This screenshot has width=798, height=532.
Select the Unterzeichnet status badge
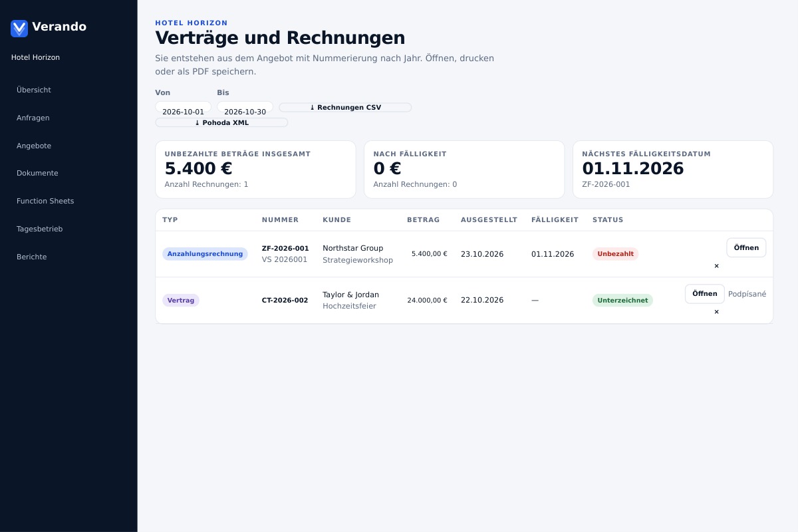(x=622, y=301)
